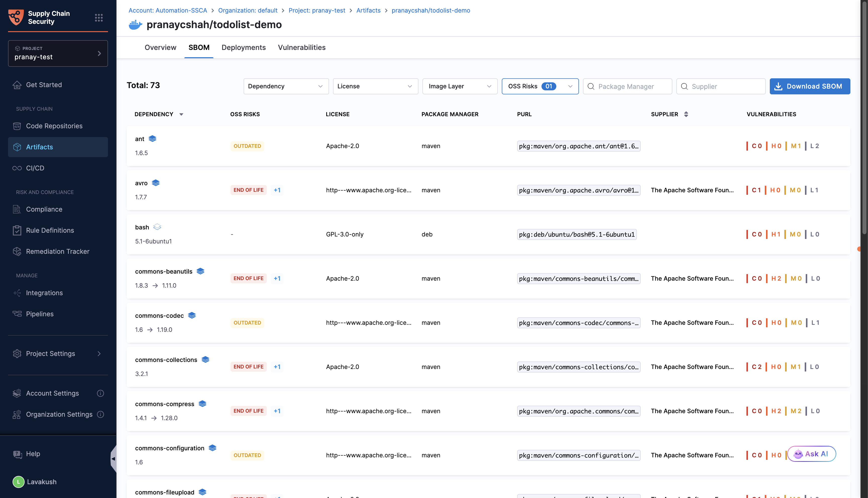Click the layers icon next to ant
Screen dimensions: 868x498
point(153,139)
